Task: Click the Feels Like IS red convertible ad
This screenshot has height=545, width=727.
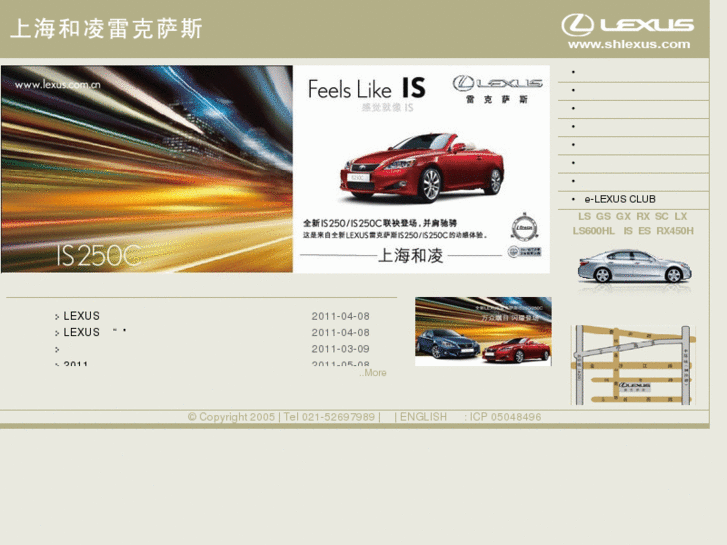Action: tap(421, 169)
